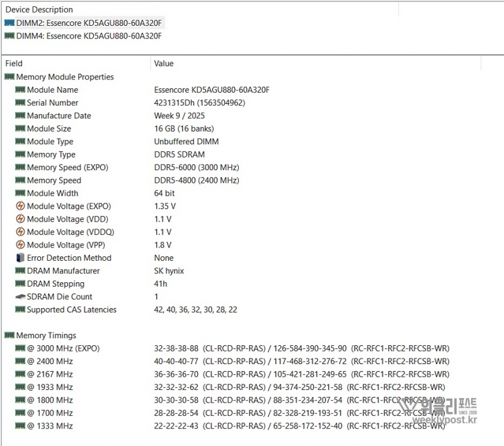This screenshot has width=504, height=446.
Task: Select the Module Width field label
Action: tap(52, 193)
